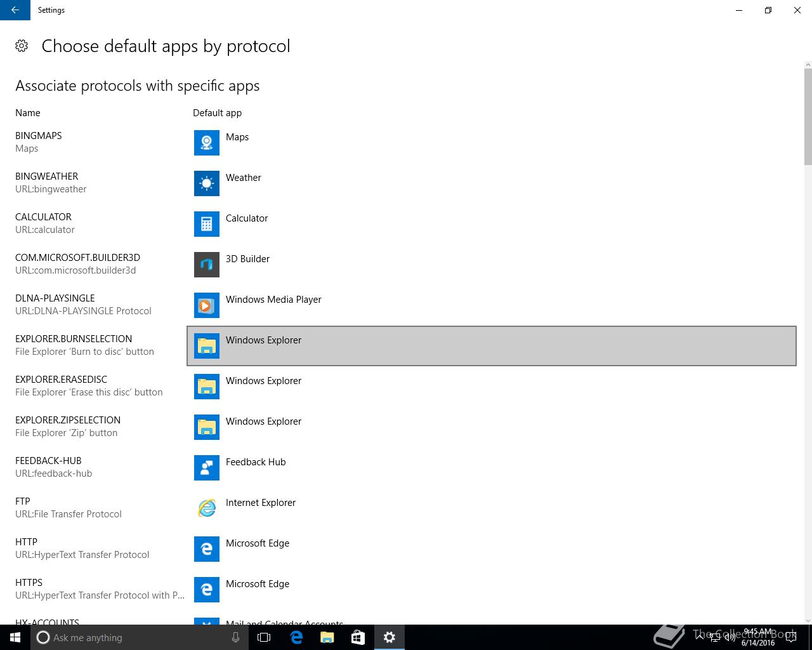The image size is (812, 650).
Task: Click the Windows Media Player icon
Action: click(x=206, y=305)
